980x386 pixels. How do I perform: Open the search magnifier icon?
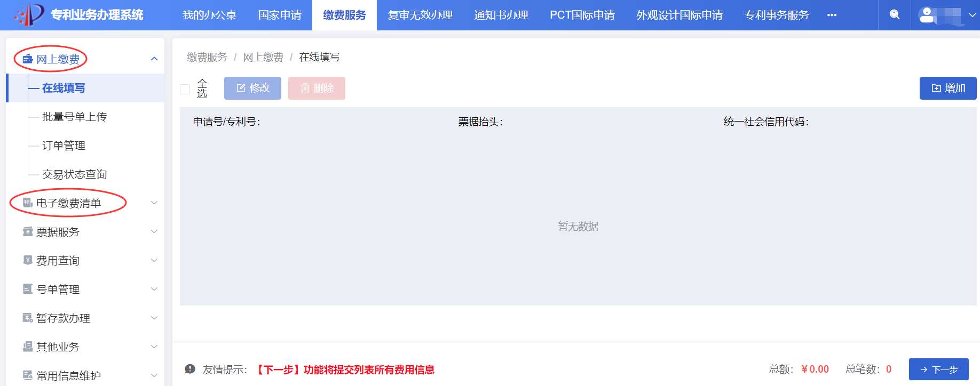click(x=895, y=14)
